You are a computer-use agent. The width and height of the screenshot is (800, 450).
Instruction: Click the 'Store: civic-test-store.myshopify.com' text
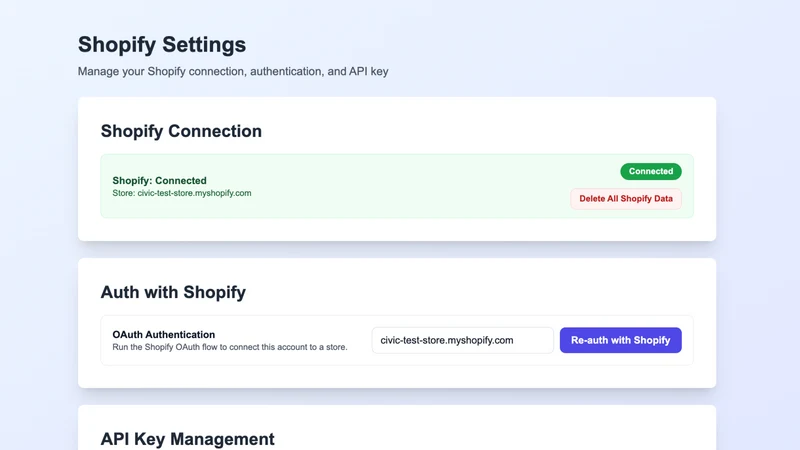pyautogui.click(x=182, y=193)
